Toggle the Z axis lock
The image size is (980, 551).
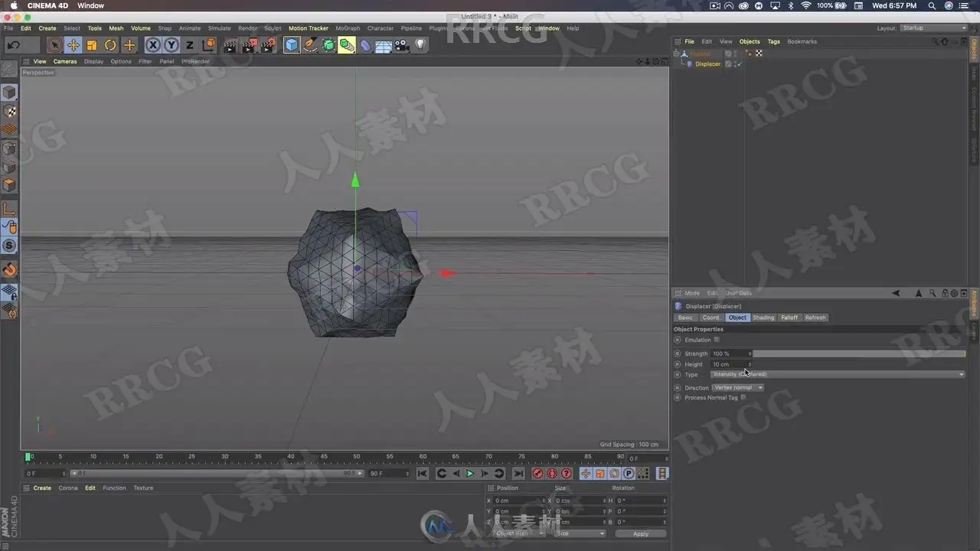(190, 45)
